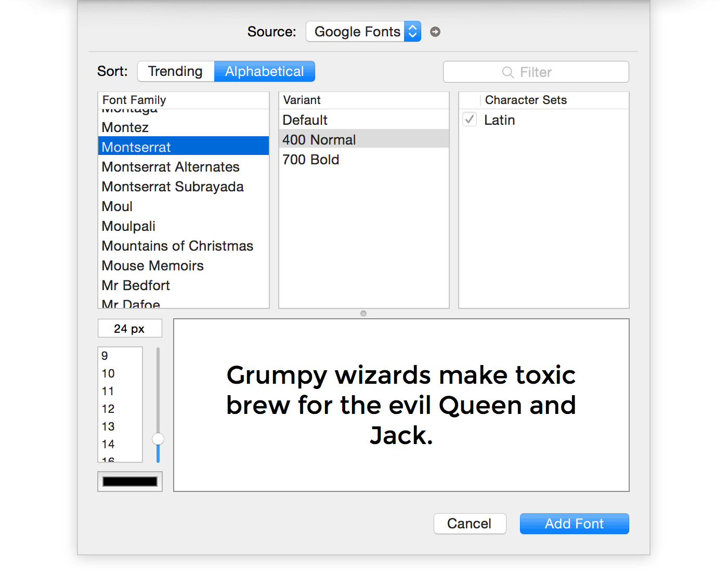The height and width of the screenshot is (572, 728).
Task: Click the Filter search field
Action: coord(536,72)
